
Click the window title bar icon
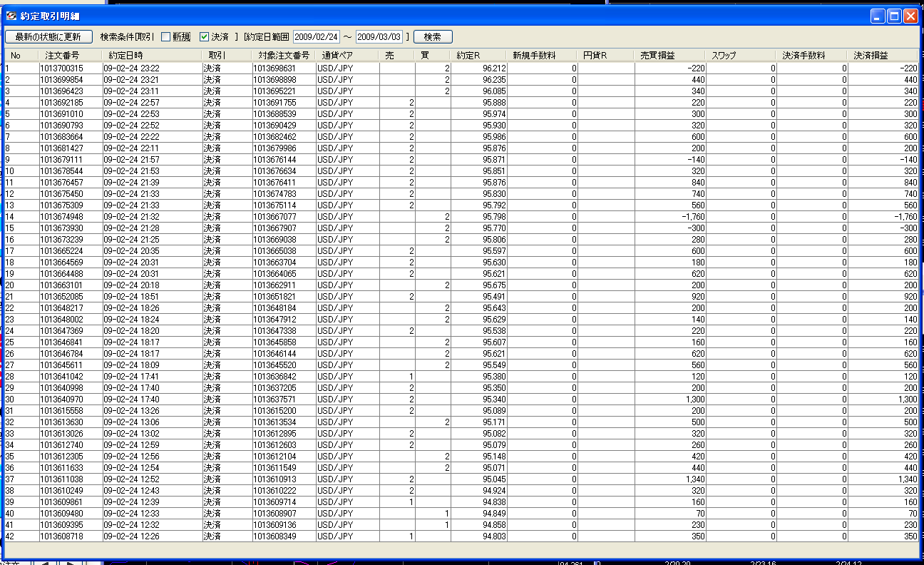pos(11,16)
